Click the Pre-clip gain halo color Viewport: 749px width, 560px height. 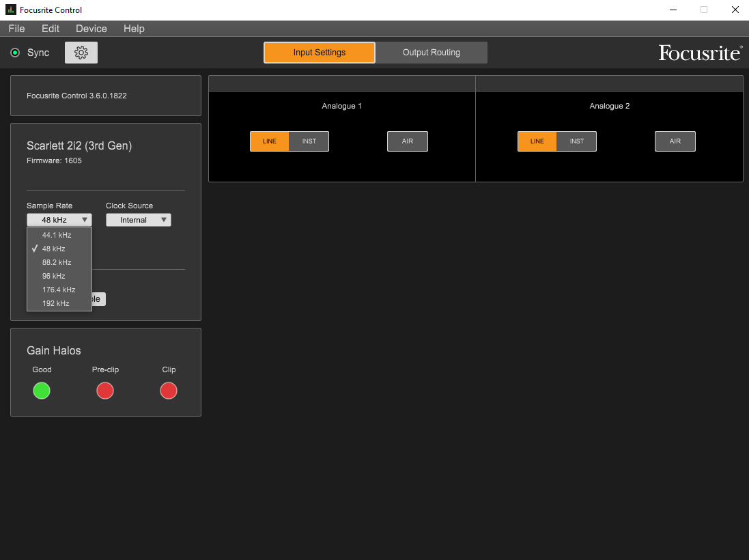105,391
